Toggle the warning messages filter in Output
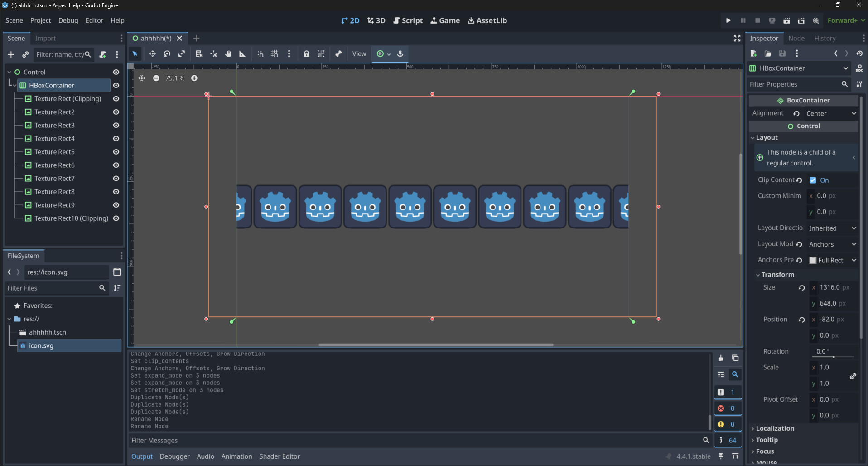This screenshot has height=466, width=868. point(728,424)
